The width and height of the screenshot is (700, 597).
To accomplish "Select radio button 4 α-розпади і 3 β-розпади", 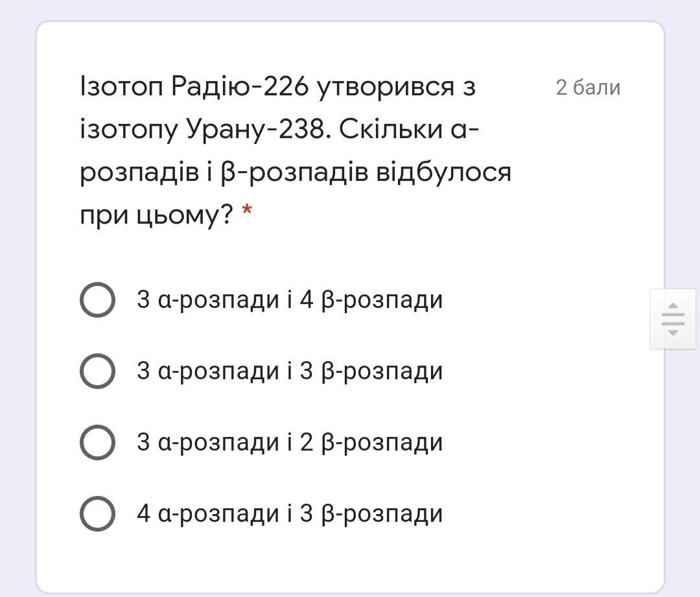I will (97, 514).
